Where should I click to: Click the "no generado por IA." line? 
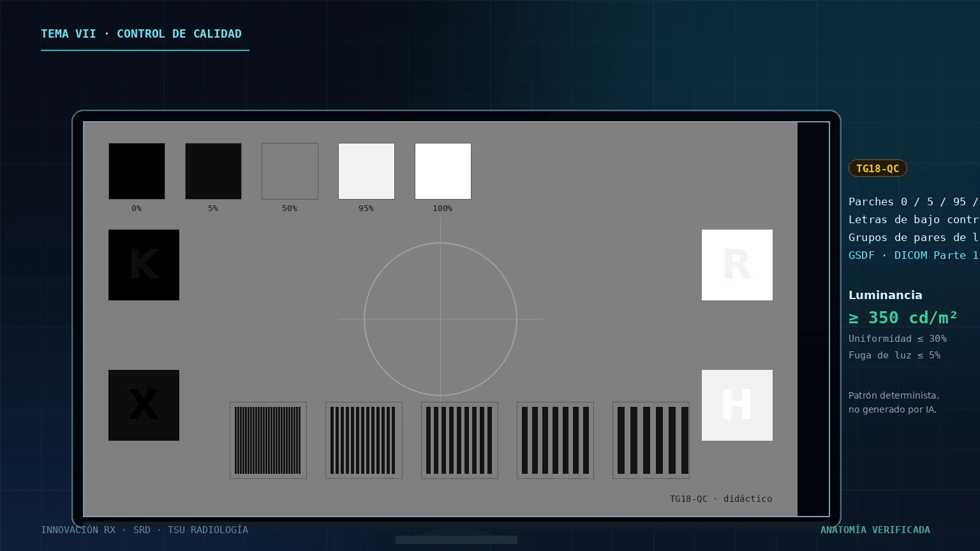[893, 409]
